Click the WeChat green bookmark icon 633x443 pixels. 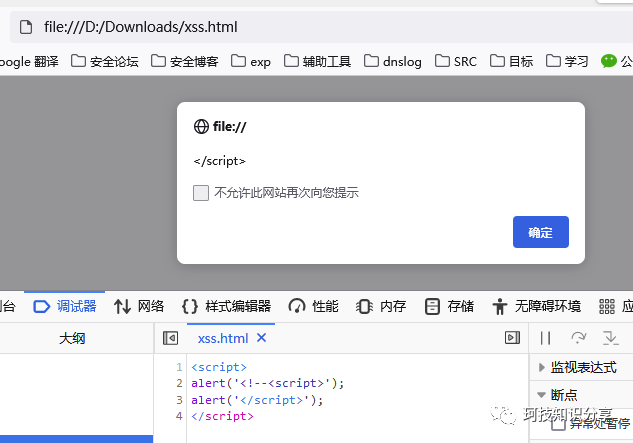[x=609, y=61]
